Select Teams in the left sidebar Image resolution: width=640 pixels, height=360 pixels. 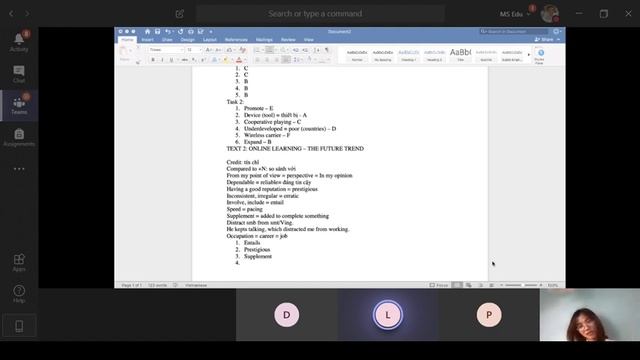point(19,105)
